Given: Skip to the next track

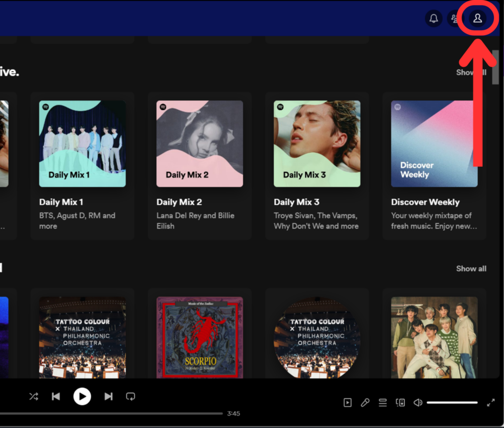Looking at the screenshot, I should [x=108, y=396].
